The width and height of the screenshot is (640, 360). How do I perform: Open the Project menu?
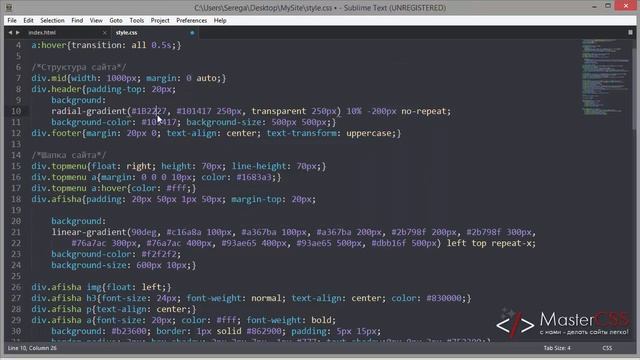click(160, 20)
